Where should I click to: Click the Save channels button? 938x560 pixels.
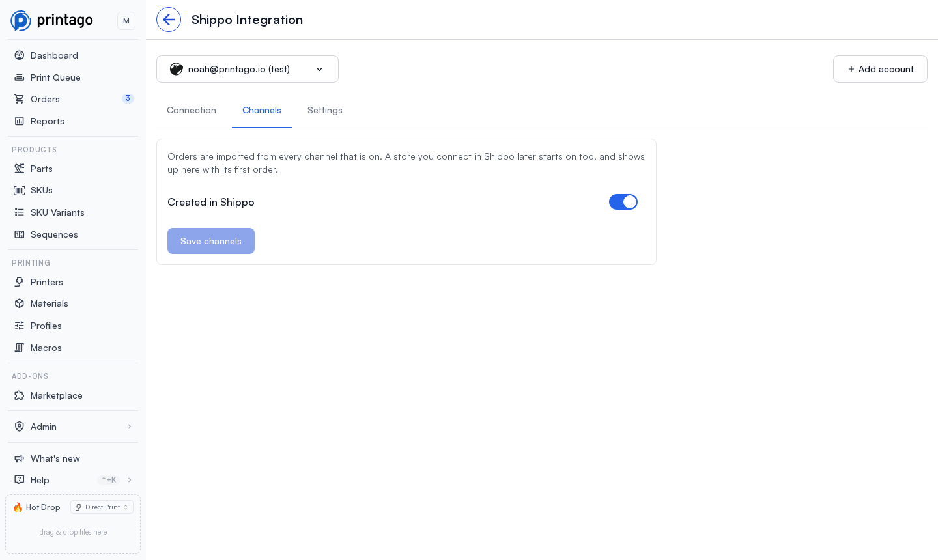tap(211, 241)
